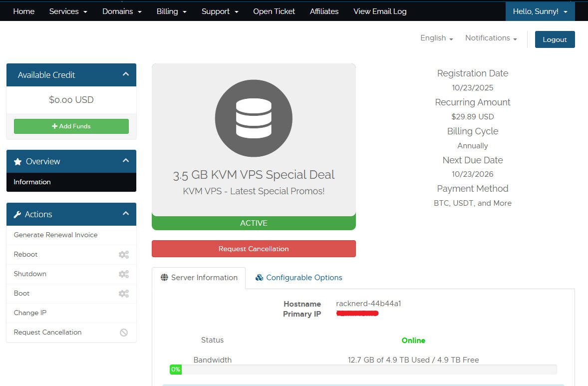This screenshot has width=588, height=386.
Task: Click the hostname racknerd-44b44a1
Action: coord(369,304)
